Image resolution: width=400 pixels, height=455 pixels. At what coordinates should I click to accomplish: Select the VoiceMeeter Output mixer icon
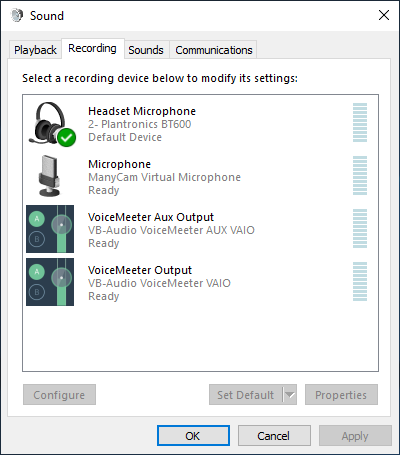(50, 282)
